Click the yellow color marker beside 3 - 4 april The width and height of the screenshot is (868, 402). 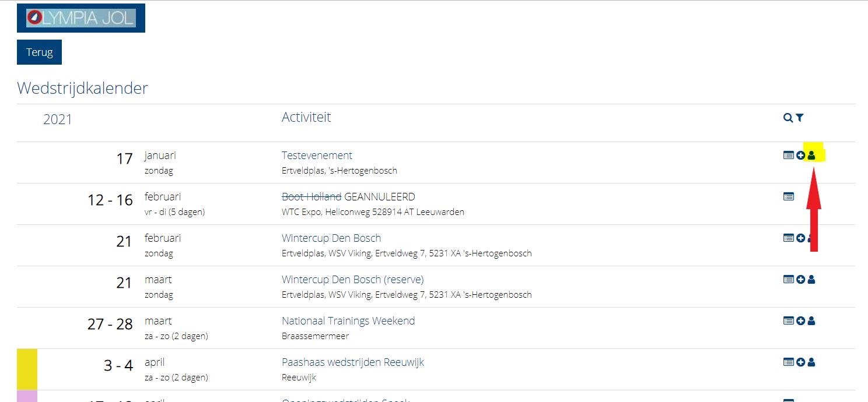27,369
